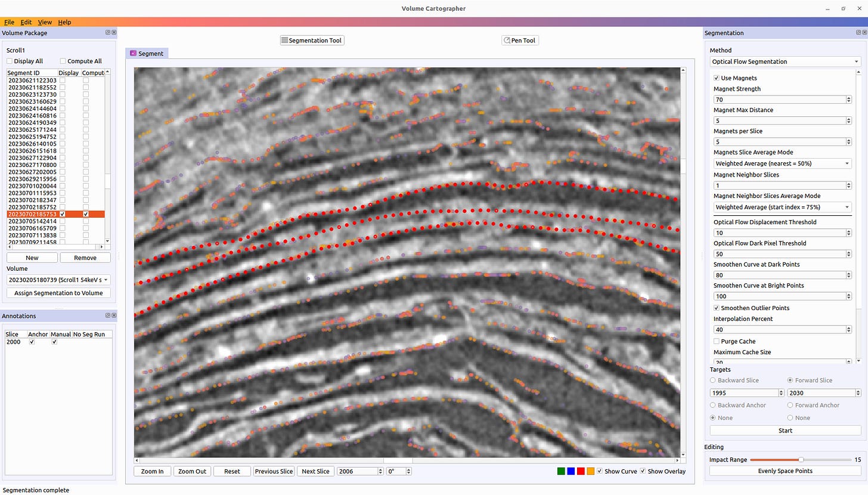Select the backward None radio button

[713, 418]
